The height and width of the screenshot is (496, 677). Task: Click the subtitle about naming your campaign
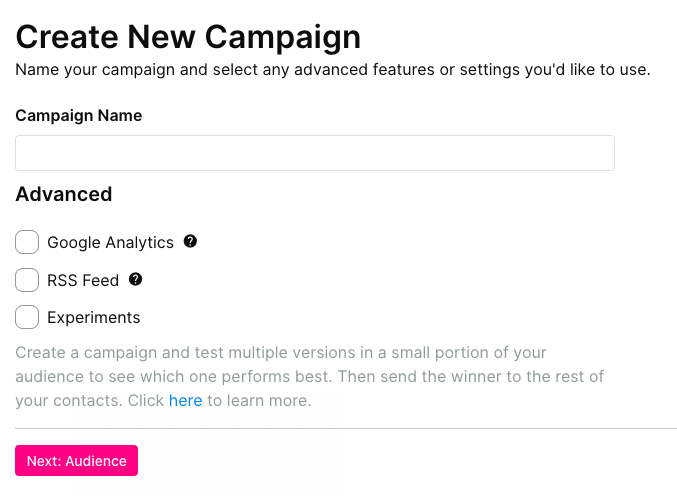tap(332, 70)
